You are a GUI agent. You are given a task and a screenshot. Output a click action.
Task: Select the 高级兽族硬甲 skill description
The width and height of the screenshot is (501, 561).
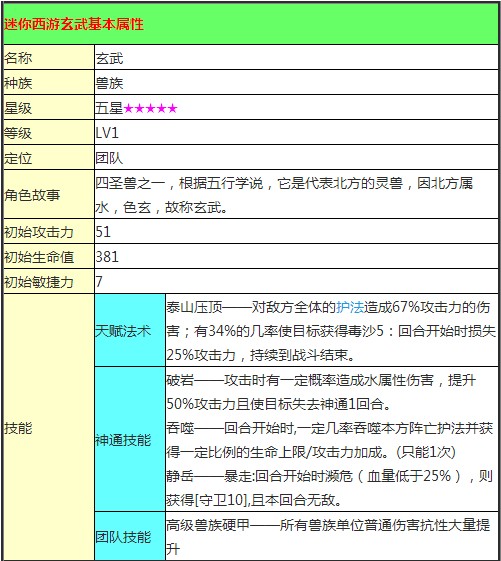coord(328,537)
